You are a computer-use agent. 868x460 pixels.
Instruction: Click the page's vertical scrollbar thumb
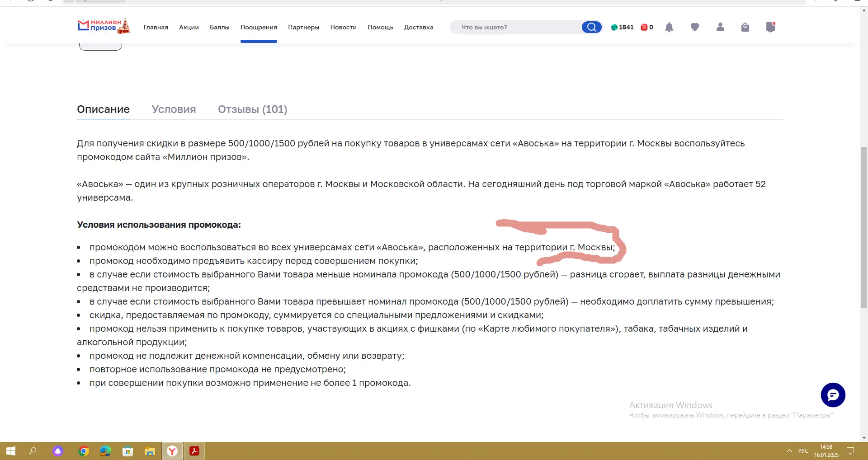coord(864,227)
